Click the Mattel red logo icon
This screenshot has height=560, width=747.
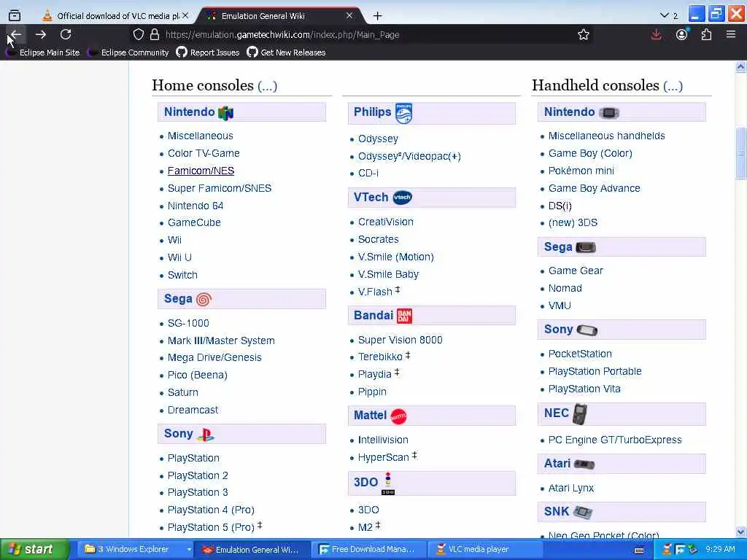399,416
